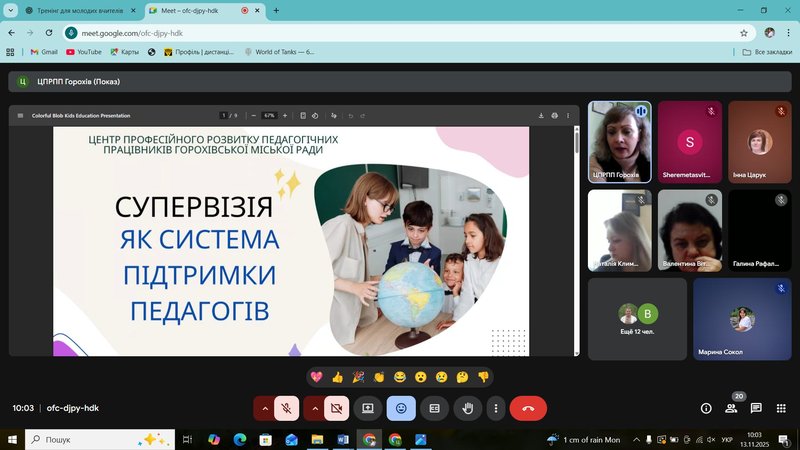
Task: Expand video settings arrow beside camera
Action: tap(314, 408)
